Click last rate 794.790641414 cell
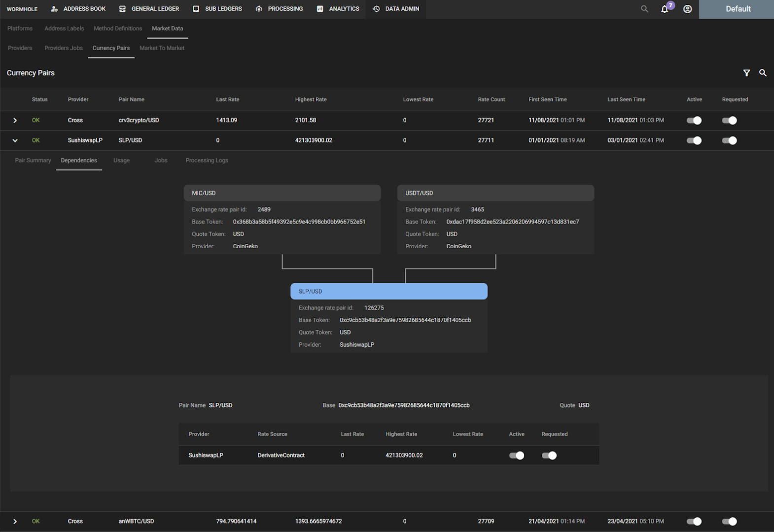Screen dimensions: 774x532 pos(236,521)
